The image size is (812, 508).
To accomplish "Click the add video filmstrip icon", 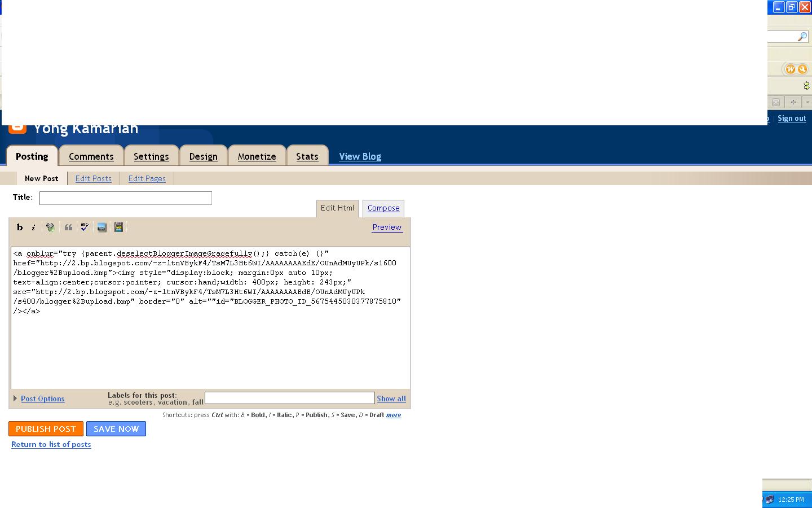I will pyautogui.click(x=118, y=227).
